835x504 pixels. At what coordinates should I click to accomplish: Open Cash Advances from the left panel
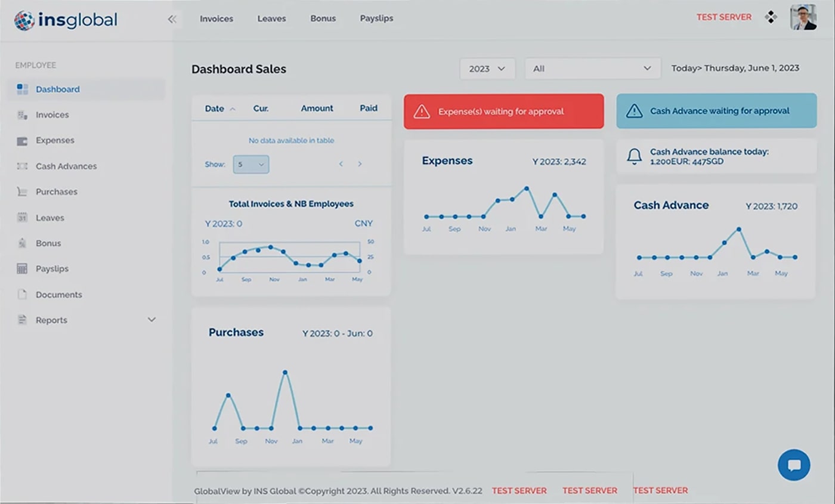click(x=21, y=166)
